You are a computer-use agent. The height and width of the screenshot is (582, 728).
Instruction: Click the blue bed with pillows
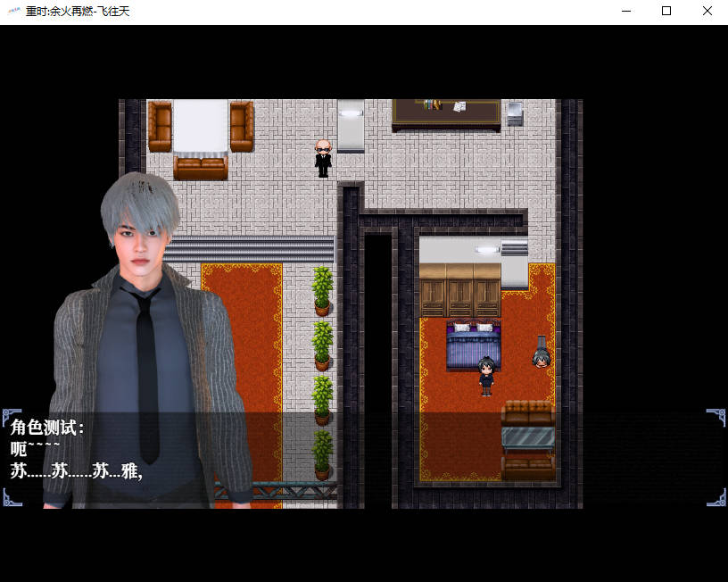tap(473, 346)
